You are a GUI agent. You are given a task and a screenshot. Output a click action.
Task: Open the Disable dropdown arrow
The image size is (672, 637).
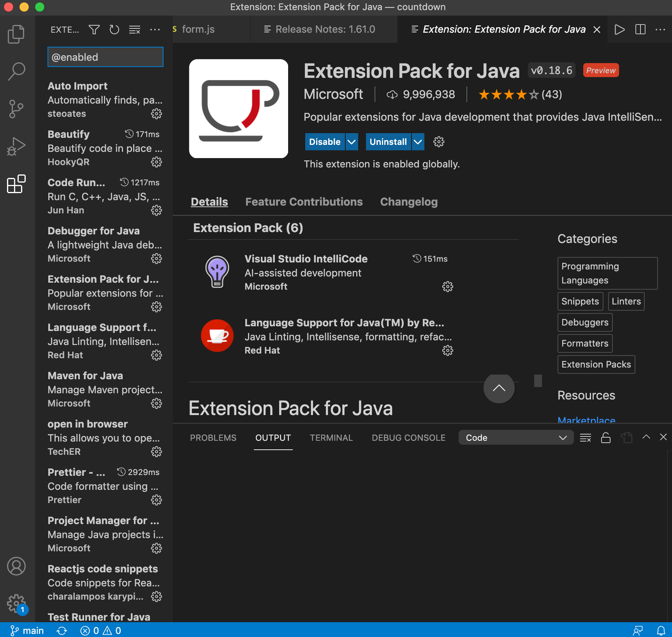pos(352,142)
